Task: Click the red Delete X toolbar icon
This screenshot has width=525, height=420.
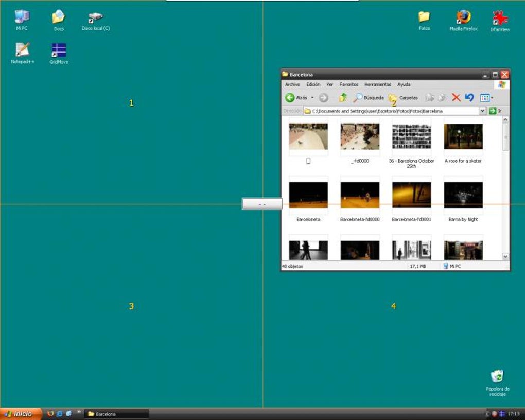Action: pos(456,97)
